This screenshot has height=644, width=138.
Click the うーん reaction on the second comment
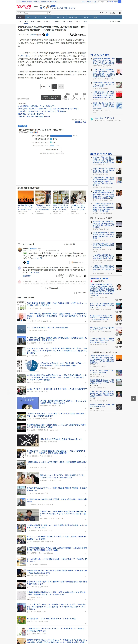79,276
